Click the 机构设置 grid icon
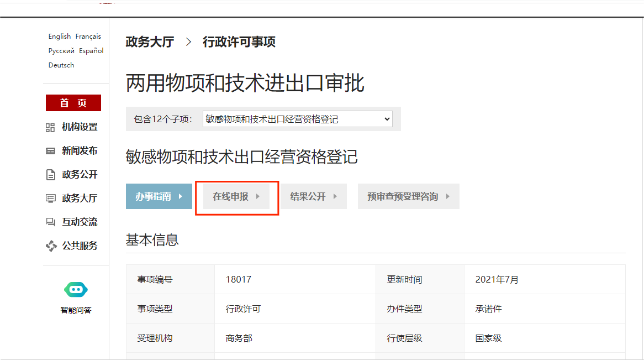Viewport: 644px width, 360px height. coord(50,127)
